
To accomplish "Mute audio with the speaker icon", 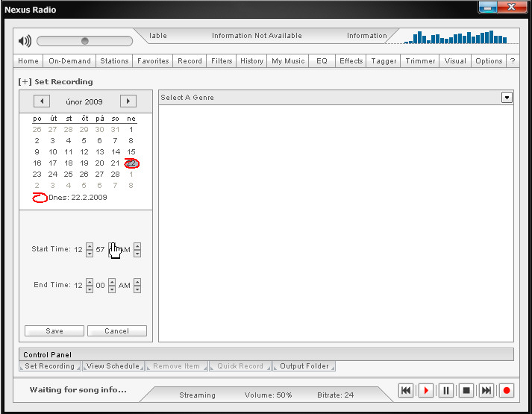I will 25,41.
